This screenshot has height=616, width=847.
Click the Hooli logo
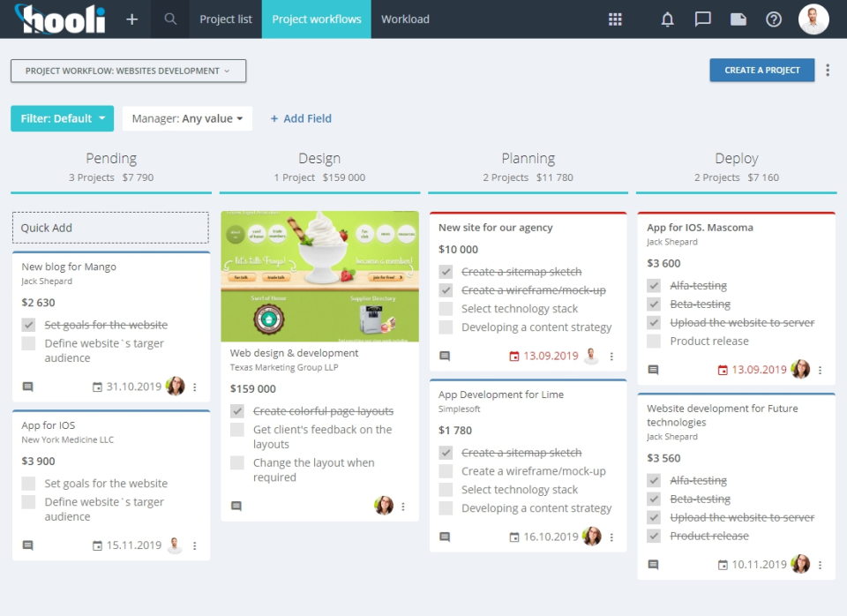pos(60,19)
